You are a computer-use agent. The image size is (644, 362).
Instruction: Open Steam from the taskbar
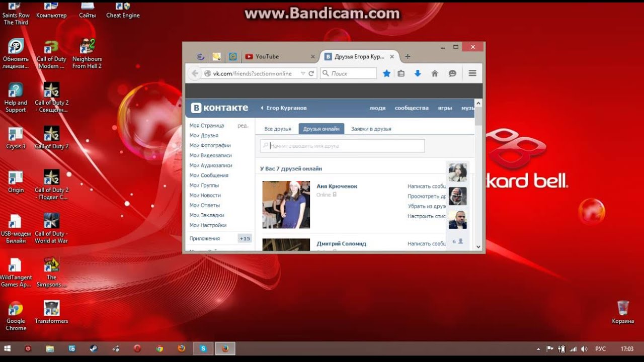[94, 348]
